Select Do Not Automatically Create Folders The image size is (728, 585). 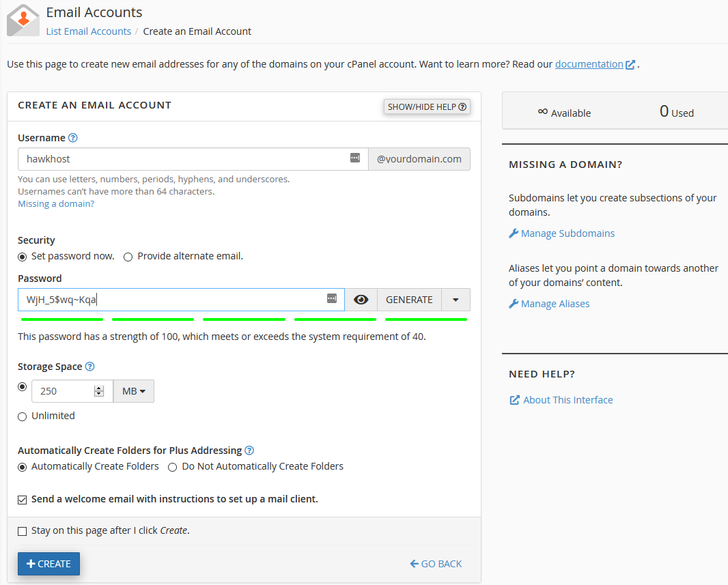click(x=172, y=467)
